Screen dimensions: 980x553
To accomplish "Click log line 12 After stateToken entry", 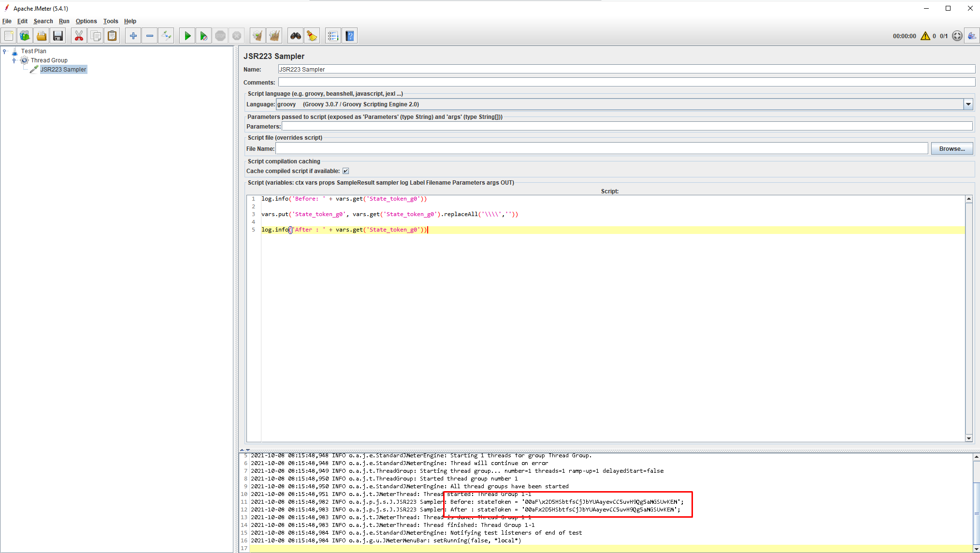I will pyautogui.click(x=465, y=510).
